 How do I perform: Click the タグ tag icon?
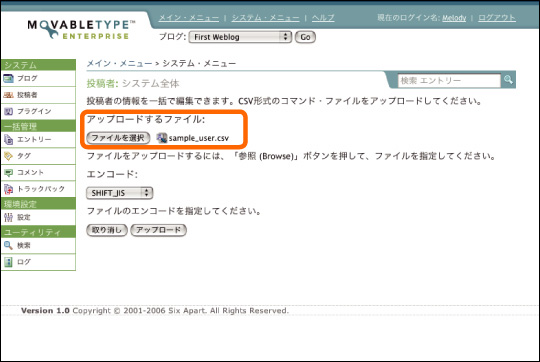click(8, 156)
